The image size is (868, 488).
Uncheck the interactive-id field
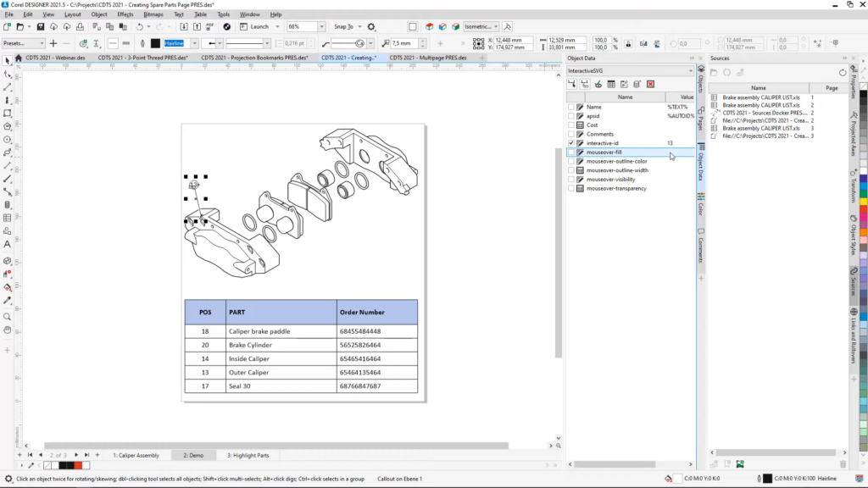pyautogui.click(x=570, y=142)
